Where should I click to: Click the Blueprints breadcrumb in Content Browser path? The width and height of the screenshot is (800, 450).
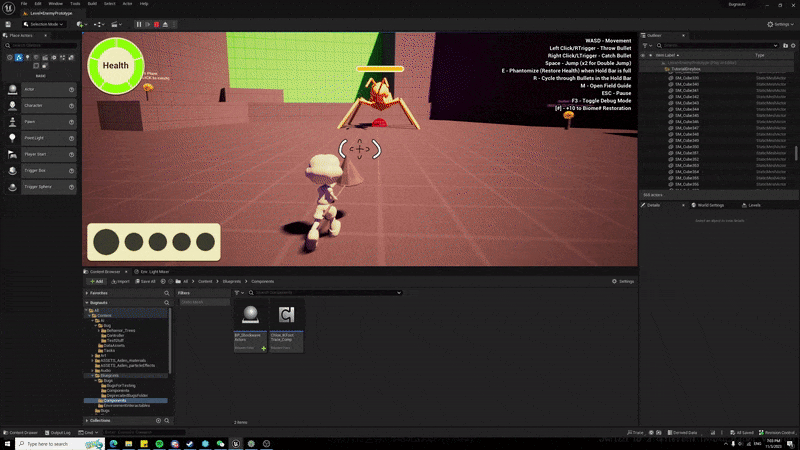click(231, 282)
